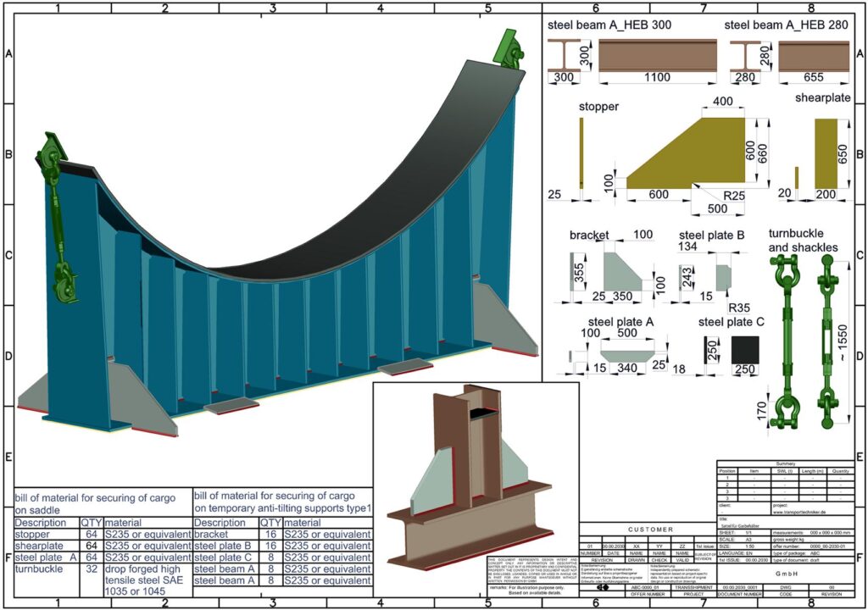Click the R35 radius callout
The image size is (868, 610).
click(738, 308)
